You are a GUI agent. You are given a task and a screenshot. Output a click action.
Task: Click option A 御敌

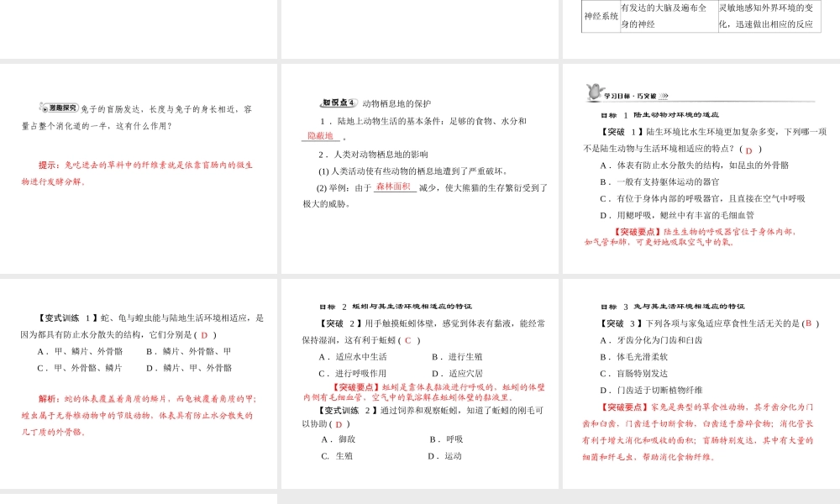(x=338, y=439)
